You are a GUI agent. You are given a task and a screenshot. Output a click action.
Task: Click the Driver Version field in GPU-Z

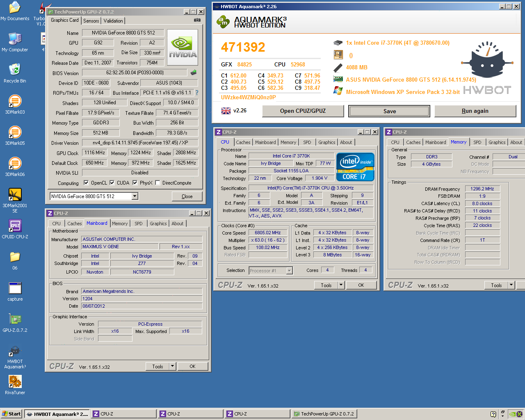click(x=140, y=143)
